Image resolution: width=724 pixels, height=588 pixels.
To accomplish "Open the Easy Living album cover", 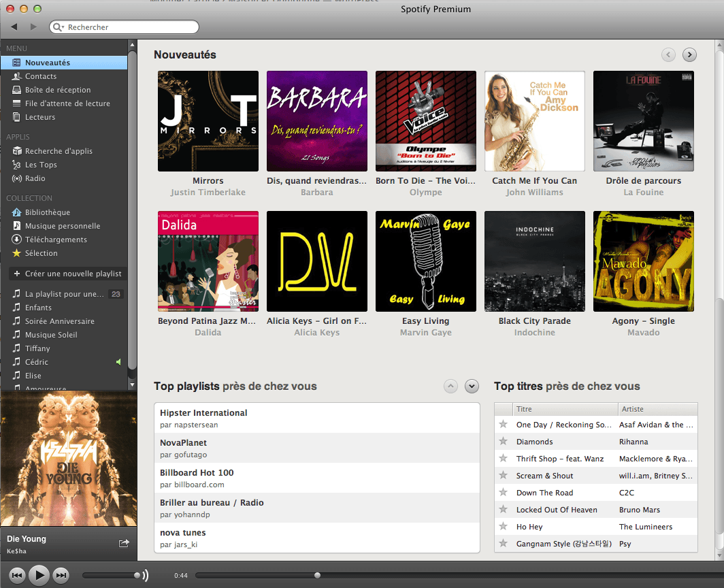I will coord(426,261).
